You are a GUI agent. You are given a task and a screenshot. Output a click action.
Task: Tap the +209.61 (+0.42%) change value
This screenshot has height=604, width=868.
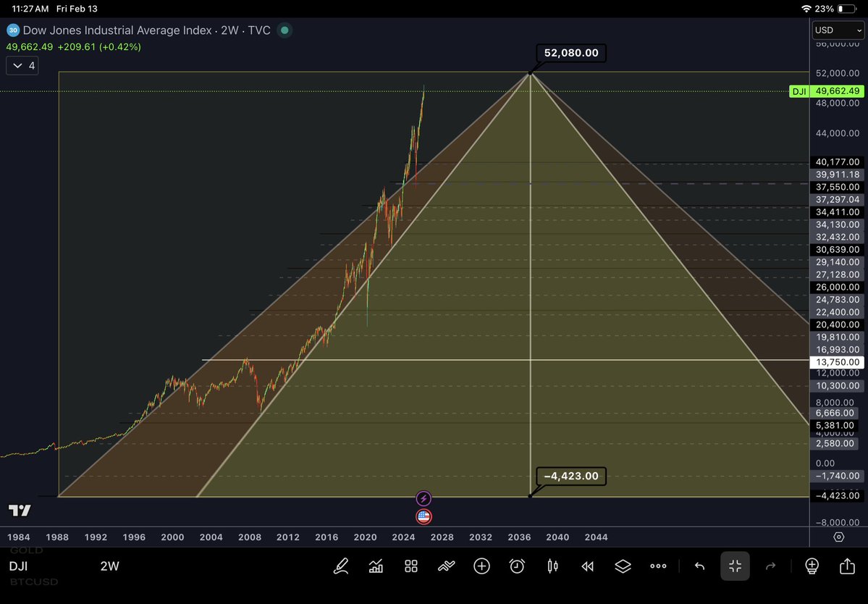click(100, 47)
